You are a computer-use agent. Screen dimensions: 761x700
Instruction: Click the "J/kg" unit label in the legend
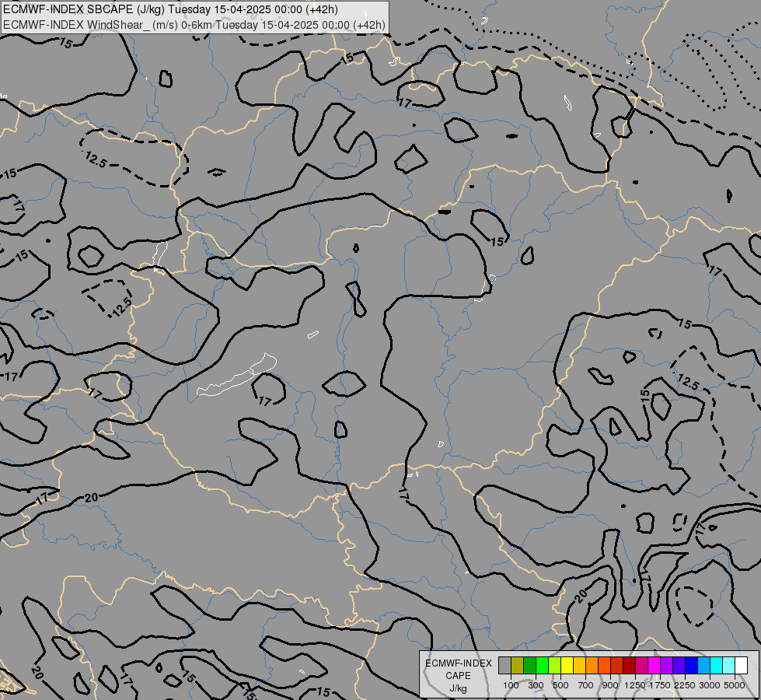coord(458,689)
